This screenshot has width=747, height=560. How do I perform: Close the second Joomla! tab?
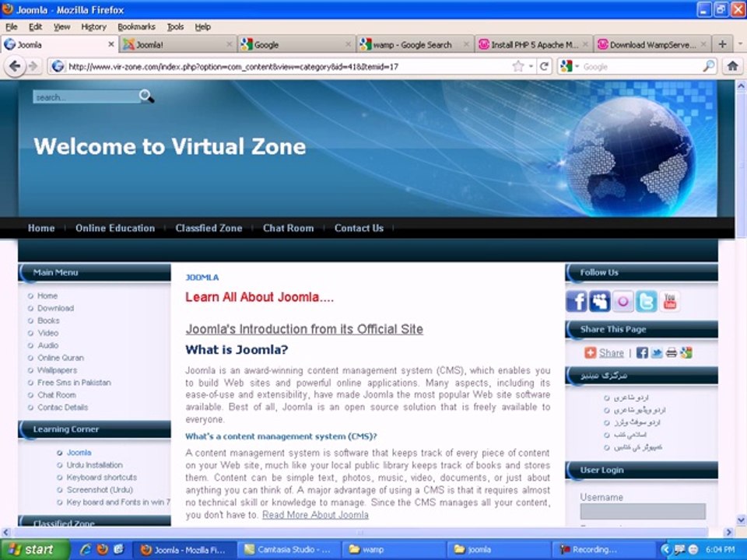[229, 44]
